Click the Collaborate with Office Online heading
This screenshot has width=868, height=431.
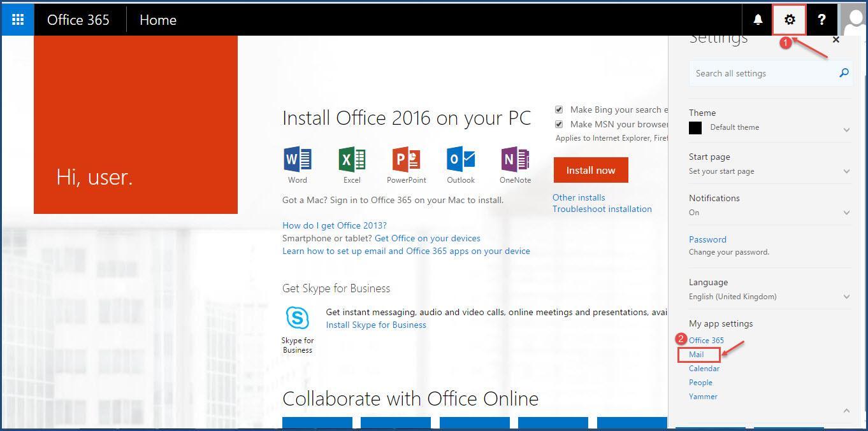click(x=410, y=399)
